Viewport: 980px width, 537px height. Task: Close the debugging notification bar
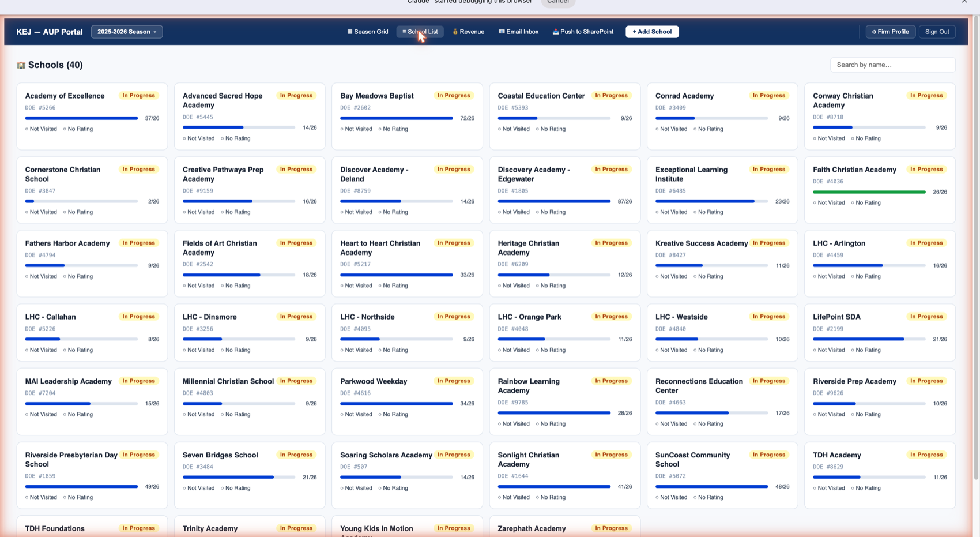(964, 2)
